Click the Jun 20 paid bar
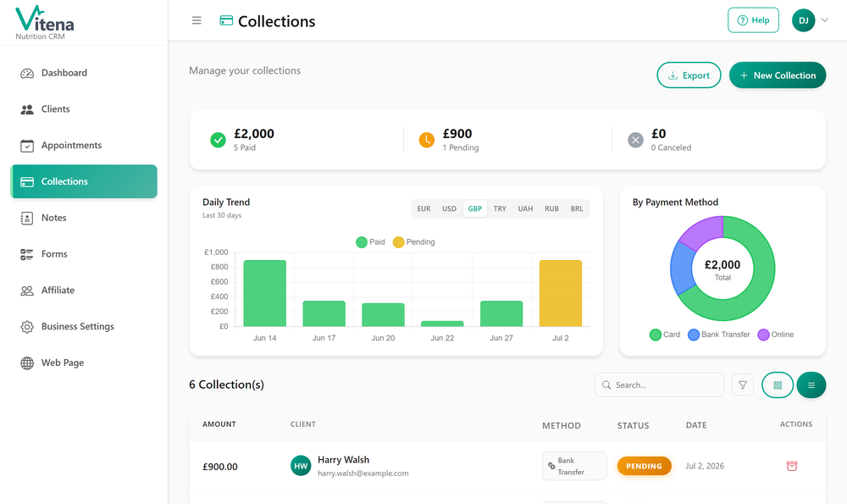Screen dimensions: 847x504 pos(383,314)
